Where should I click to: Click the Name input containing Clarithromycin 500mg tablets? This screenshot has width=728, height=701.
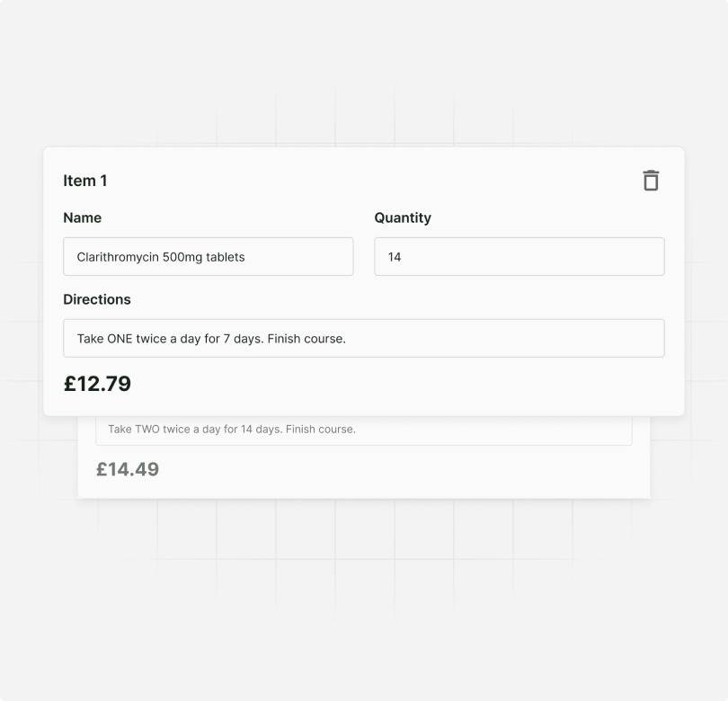click(x=208, y=256)
